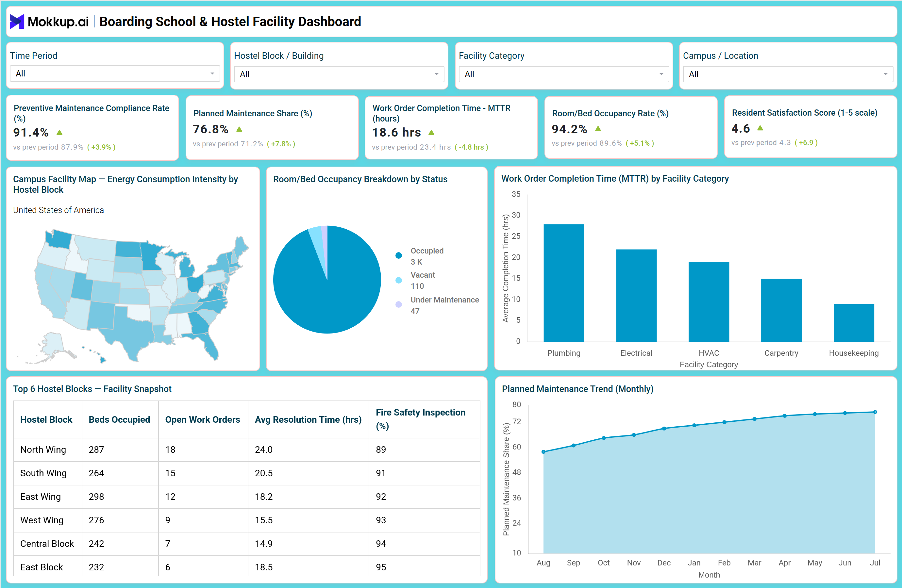Viewport: 902px width, 588px height.
Task: Click the Top 6 Hostel Blocks table title
Action: click(92, 389)
